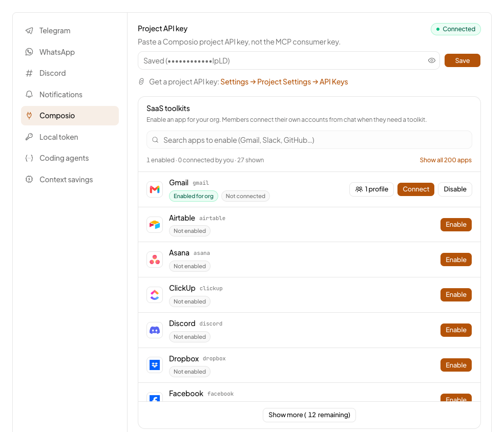Click the Asana app logo
This screenshot has height=432, width=504.
(x=155, y=260)
